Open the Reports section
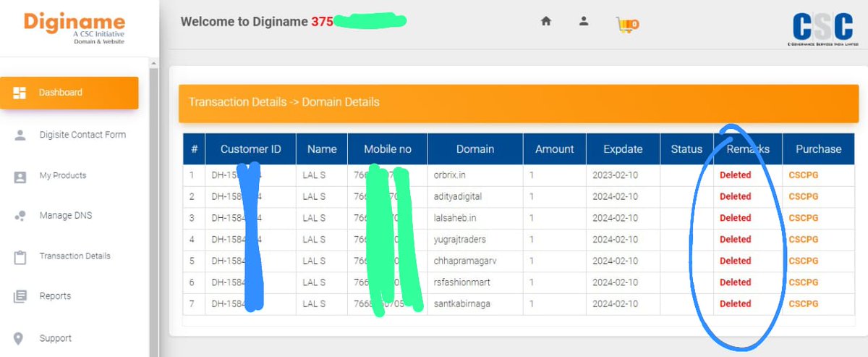The width and height of the screenshot is (868, 357). coord(55,296)
